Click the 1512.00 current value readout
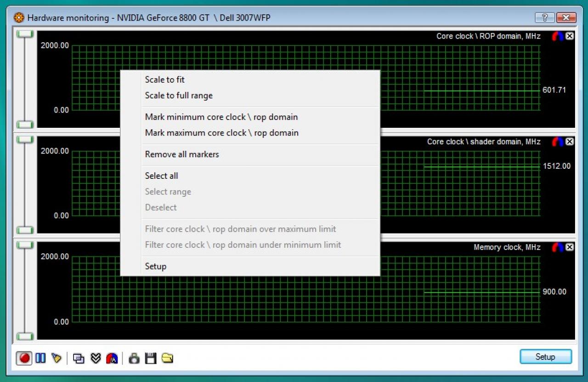This screenshot has width=588, height=382. [556, 166]
